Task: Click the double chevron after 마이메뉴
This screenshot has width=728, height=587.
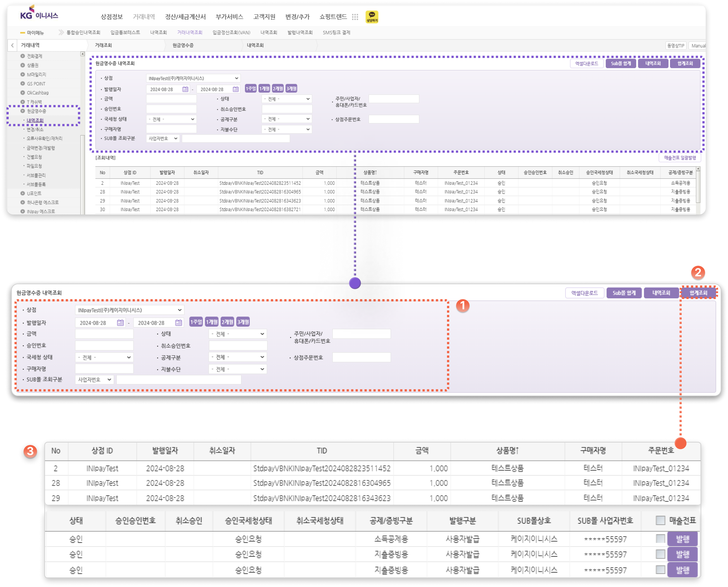Action: 61,32
